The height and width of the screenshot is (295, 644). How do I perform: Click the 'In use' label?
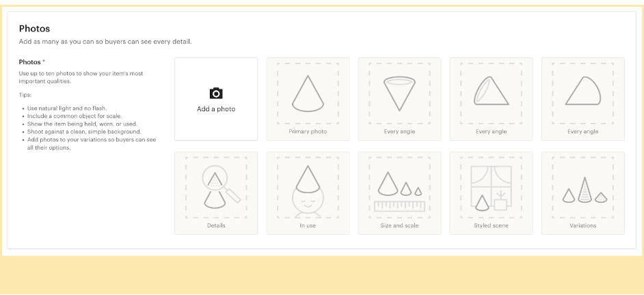tap(308, 225)
